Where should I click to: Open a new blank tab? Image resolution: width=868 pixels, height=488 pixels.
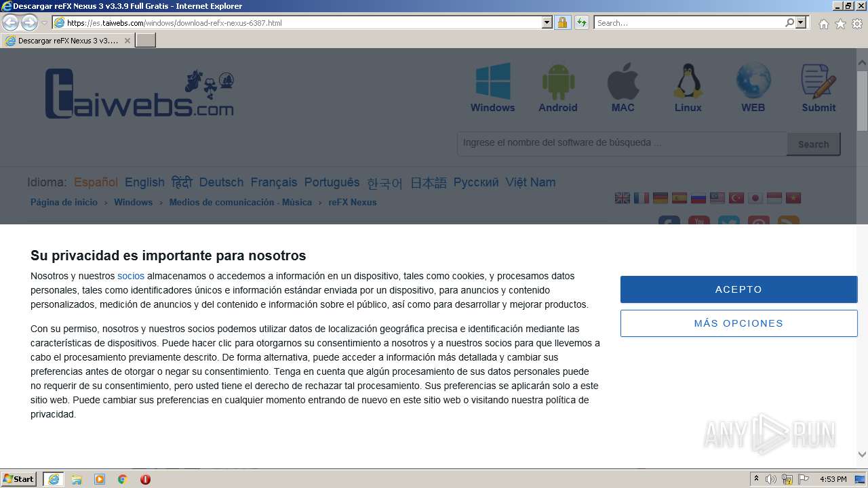146,41
